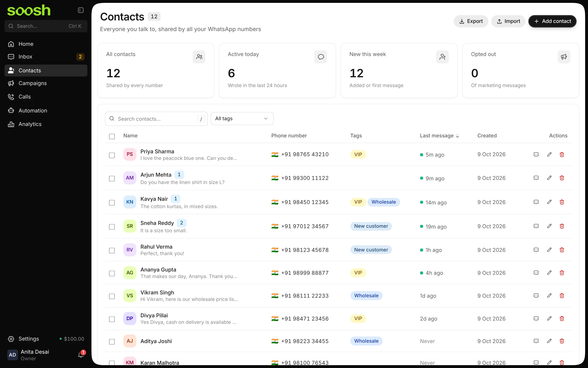Sort by Last message column
The image size is (588, 368).
[439, 136]
